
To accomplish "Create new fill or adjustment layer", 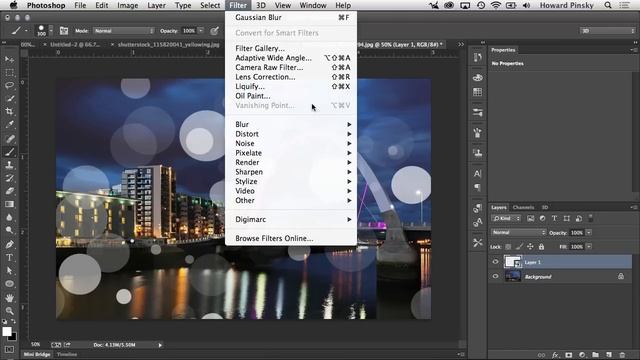I will (582, 355).
